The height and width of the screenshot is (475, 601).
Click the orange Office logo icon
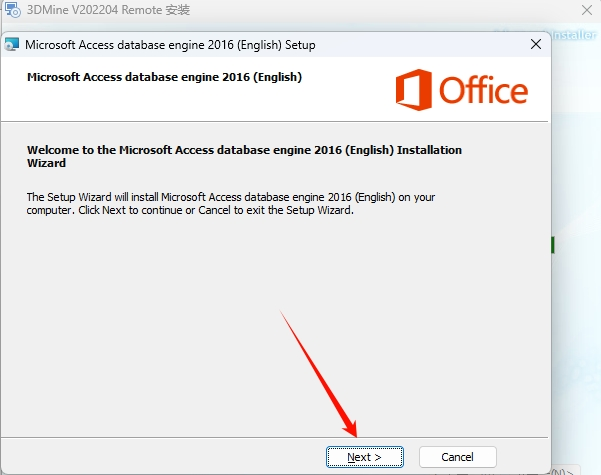(x=413, y=90)
